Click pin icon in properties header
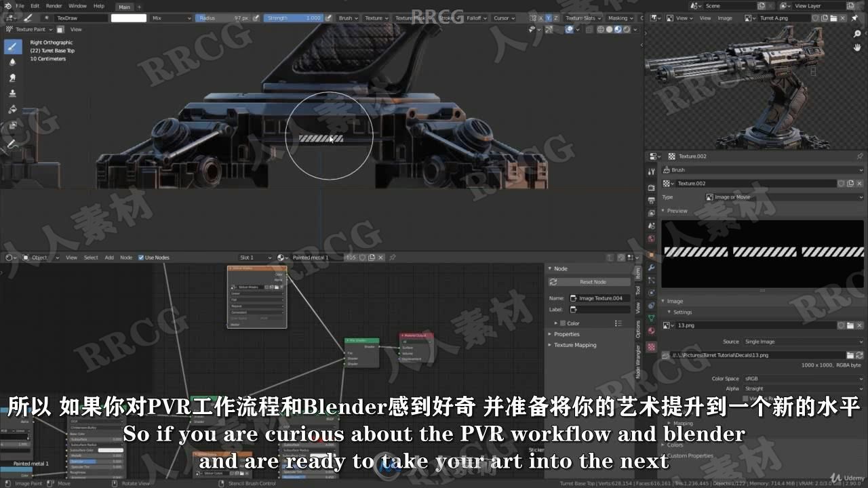868x488 pixels. [860, 156]
